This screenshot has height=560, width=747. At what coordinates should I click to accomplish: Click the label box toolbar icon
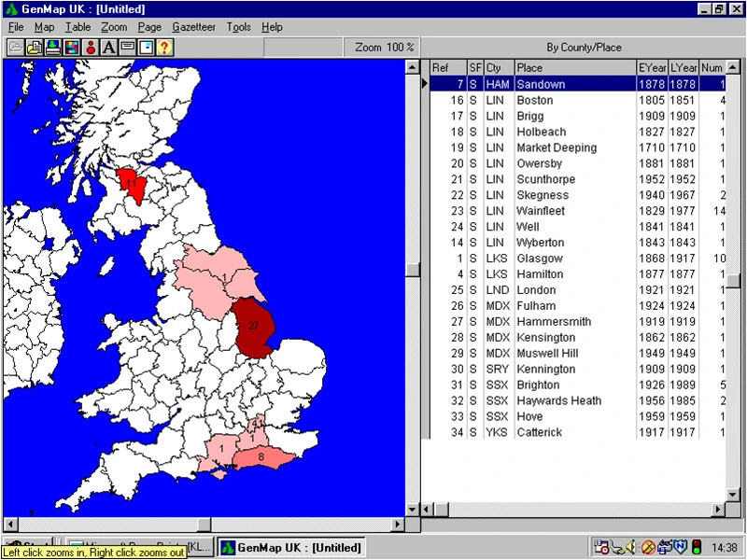click(x=127, y=48)
